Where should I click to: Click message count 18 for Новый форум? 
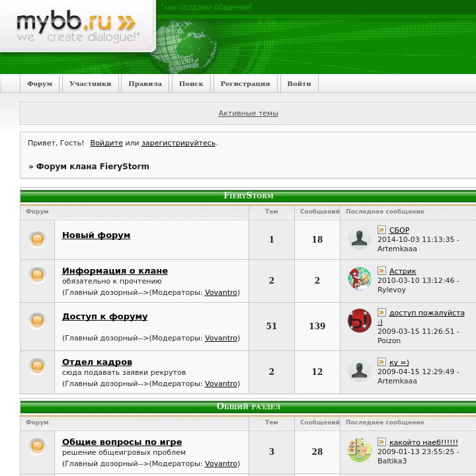pos(317,239)
